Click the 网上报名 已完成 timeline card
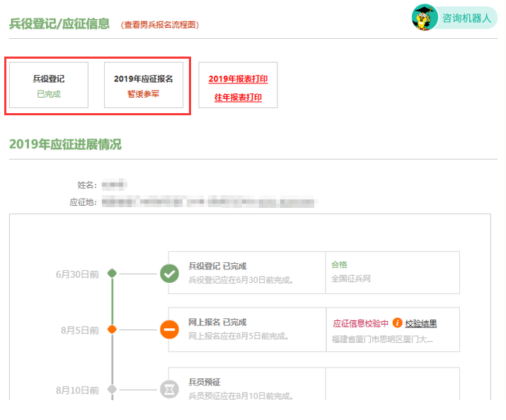The height and width of the screenshot is (420, 506). click(246, 329)
